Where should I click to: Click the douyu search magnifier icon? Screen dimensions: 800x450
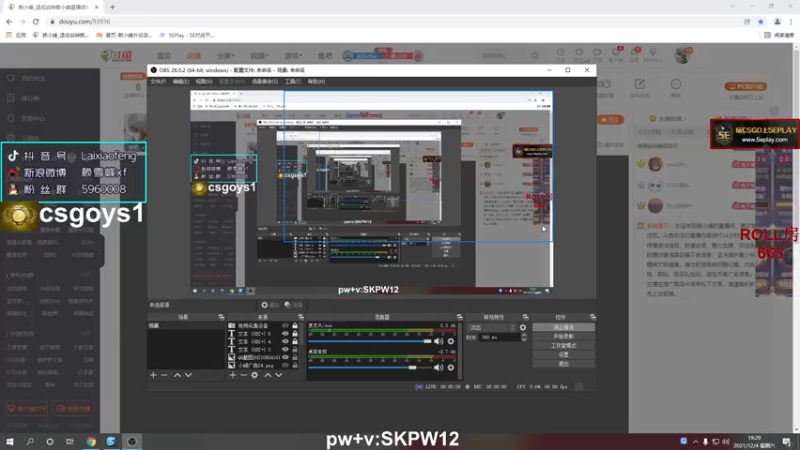click(535, 55)
